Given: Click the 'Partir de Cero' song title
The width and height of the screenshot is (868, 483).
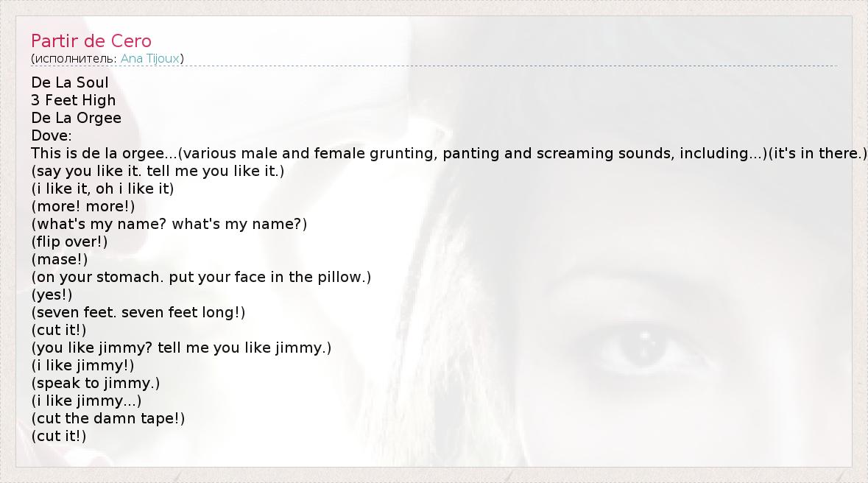Looking at the screenshot, I should (x=91, y=41).
